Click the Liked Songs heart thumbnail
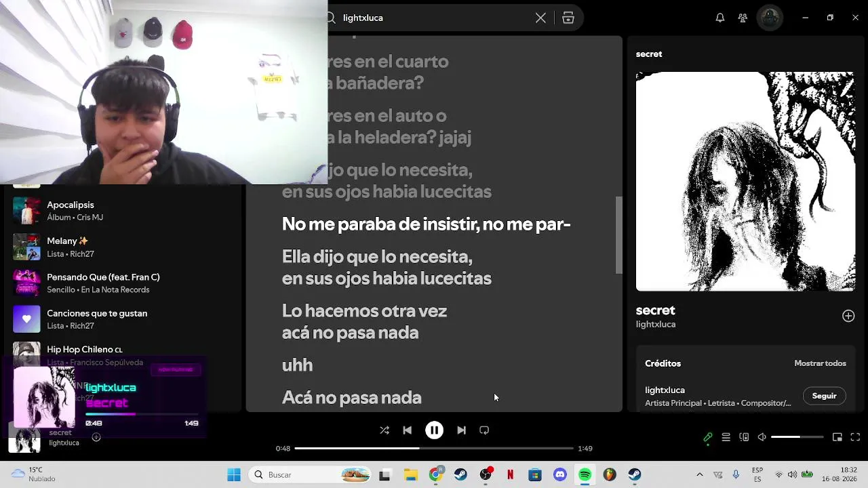The image size is (868, 488). pyautogui.click(x=26, y=319)
